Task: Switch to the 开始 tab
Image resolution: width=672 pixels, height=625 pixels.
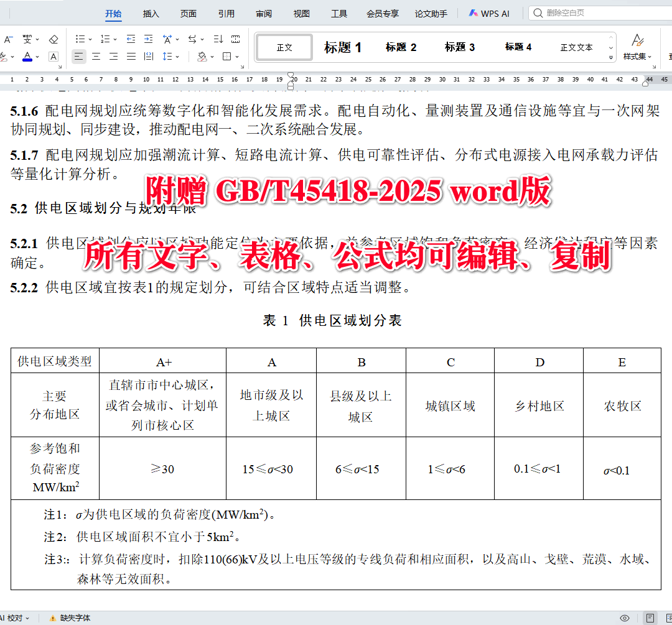Action: [113, 14]
